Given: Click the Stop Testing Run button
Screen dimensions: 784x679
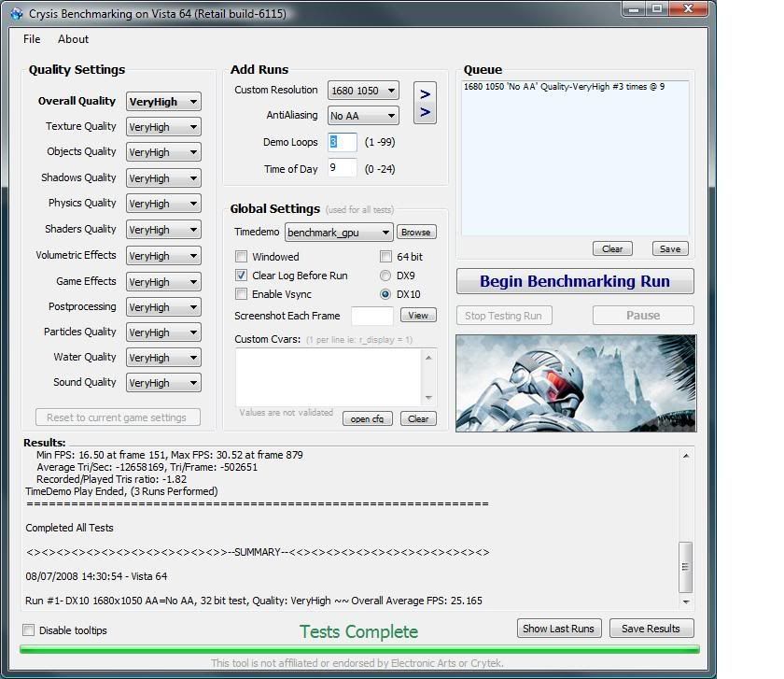Looking at the screenshot, I should click(x=504, y=316).
